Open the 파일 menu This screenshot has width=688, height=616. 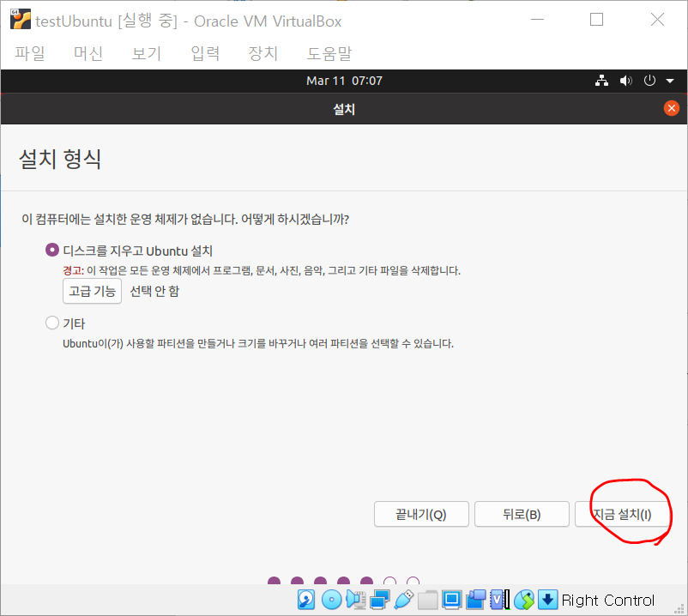click(x=30, y=53)
